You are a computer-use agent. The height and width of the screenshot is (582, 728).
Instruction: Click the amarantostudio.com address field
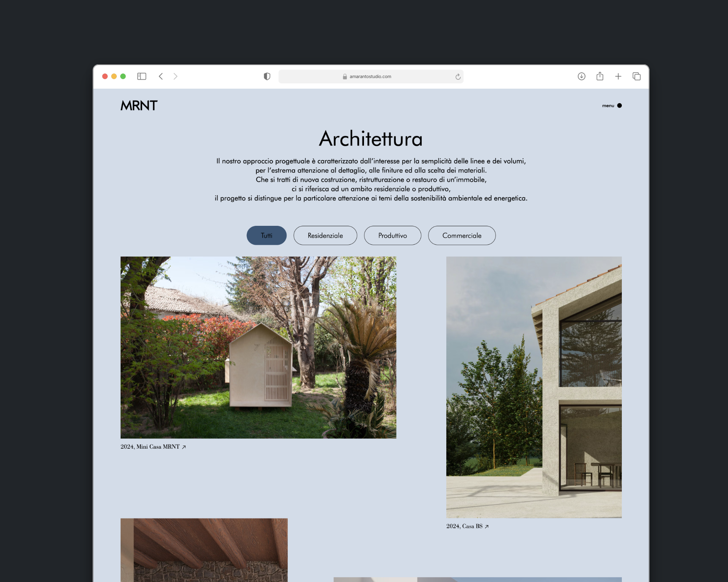pos(370,76)
